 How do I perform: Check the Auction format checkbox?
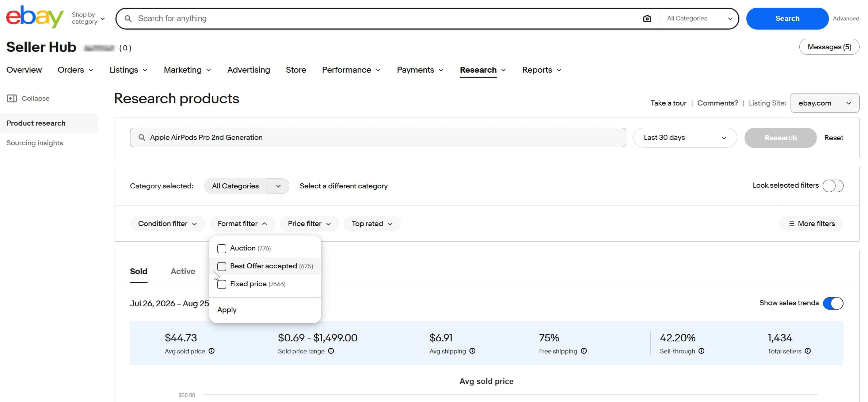222,249
